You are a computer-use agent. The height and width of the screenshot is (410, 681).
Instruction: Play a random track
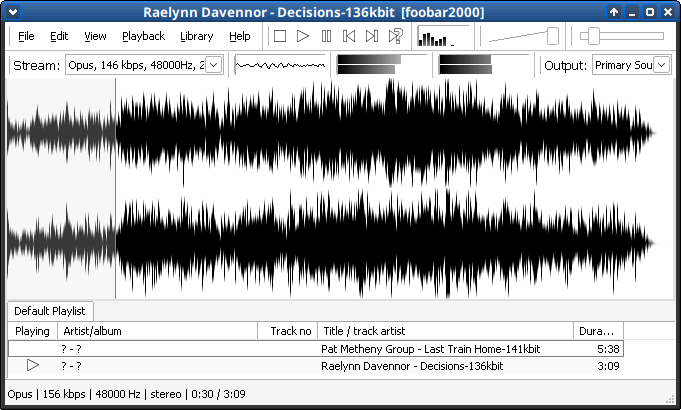click(395, 36)
